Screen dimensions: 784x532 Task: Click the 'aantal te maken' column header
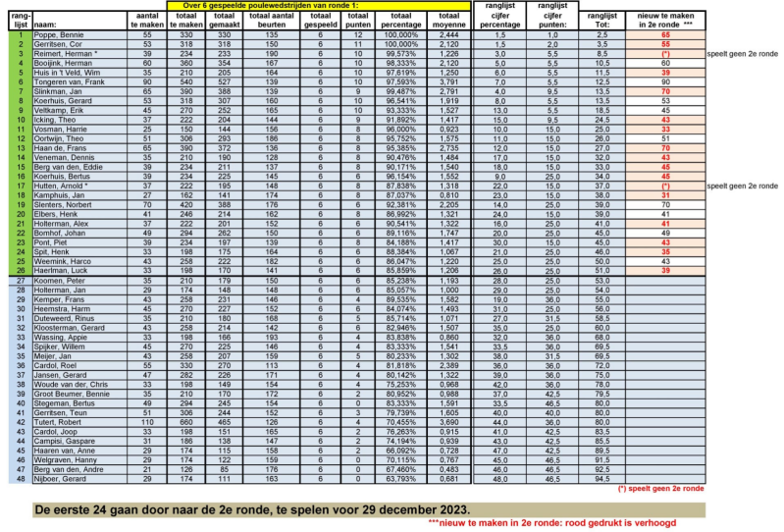[147, 21]
